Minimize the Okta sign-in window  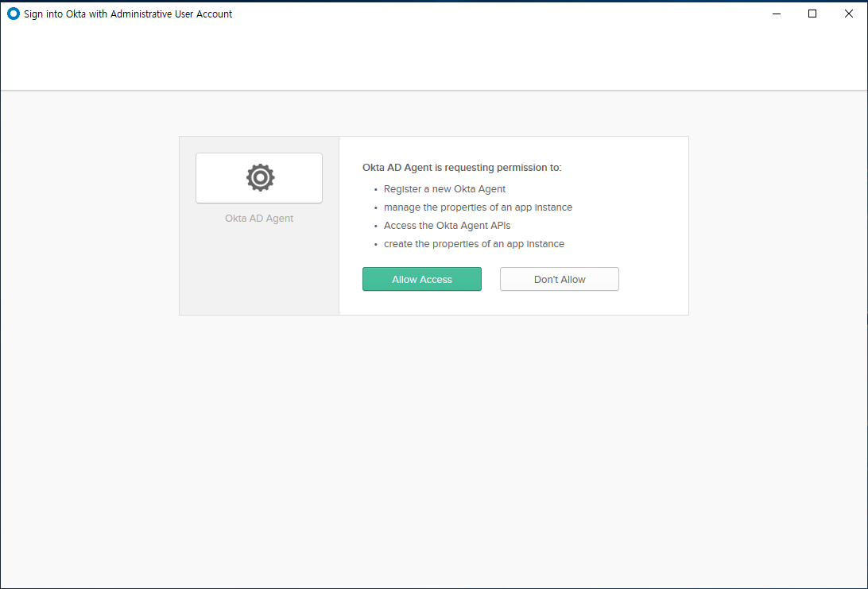click(x=777, y=14)
